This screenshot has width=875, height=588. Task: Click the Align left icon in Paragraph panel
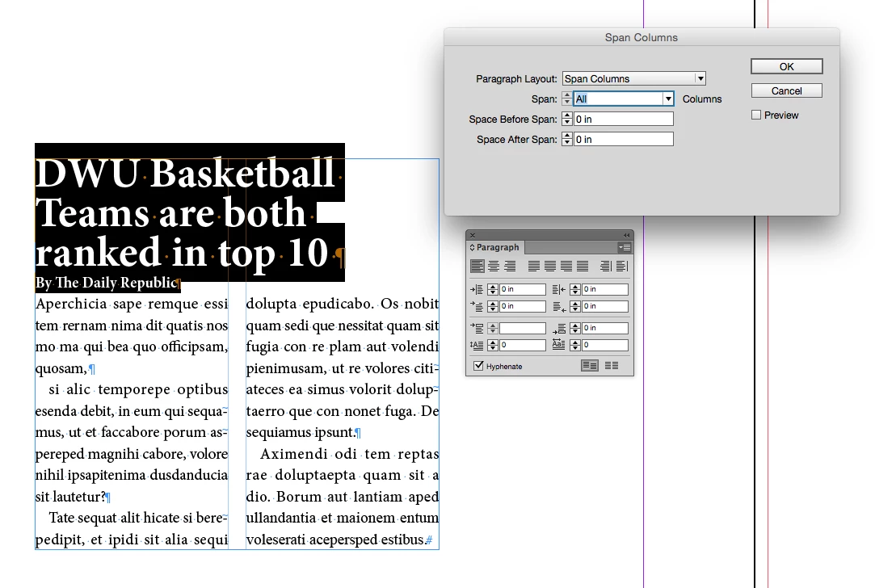coord(477,266)
